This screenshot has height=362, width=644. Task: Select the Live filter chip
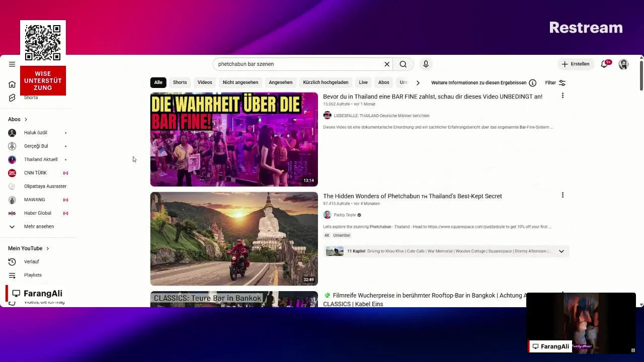click(x=363, y=82)
